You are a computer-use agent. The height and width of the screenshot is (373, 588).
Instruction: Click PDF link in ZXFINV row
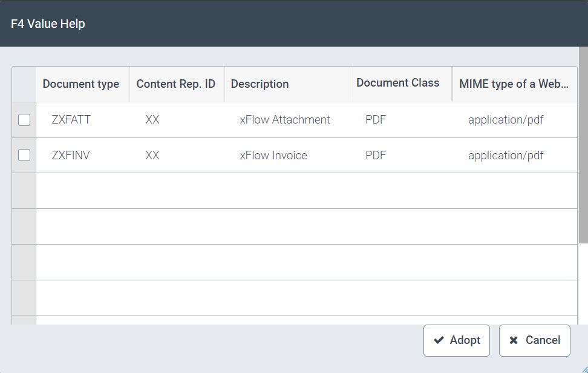(x=376, y=156)
